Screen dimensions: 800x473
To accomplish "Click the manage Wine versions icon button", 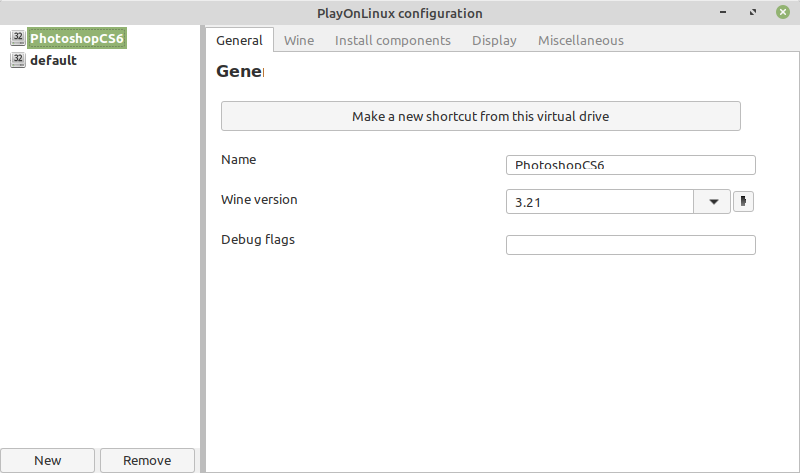I will click(743, 201).
